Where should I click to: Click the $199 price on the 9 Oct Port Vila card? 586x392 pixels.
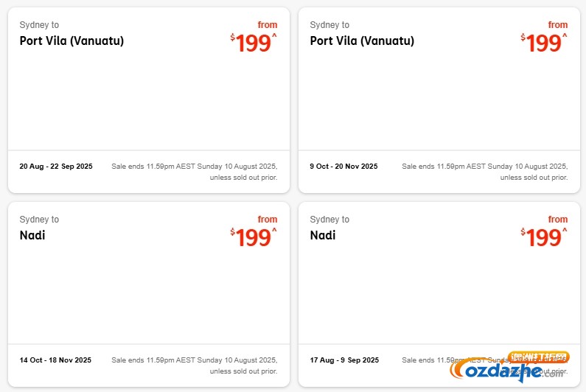544,43
